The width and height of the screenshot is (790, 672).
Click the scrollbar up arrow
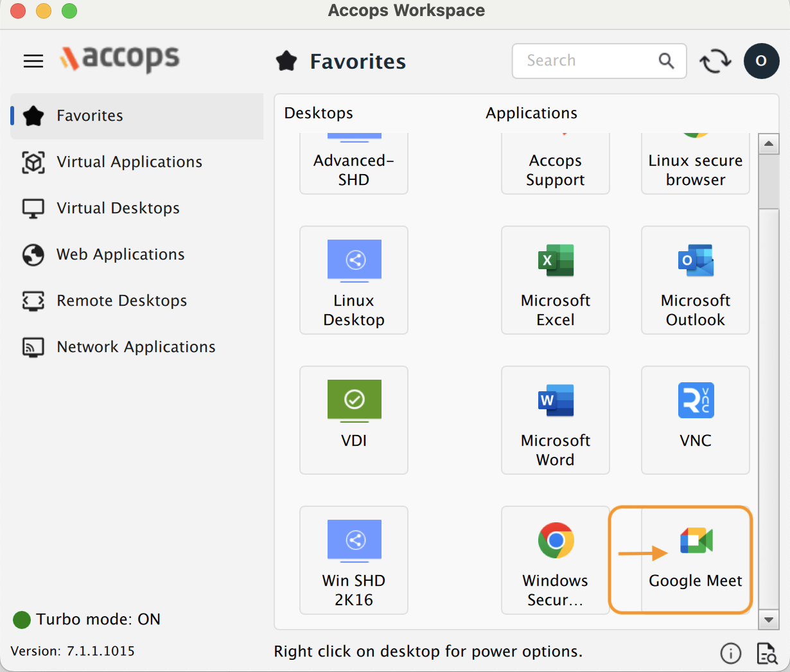(768, 144)
